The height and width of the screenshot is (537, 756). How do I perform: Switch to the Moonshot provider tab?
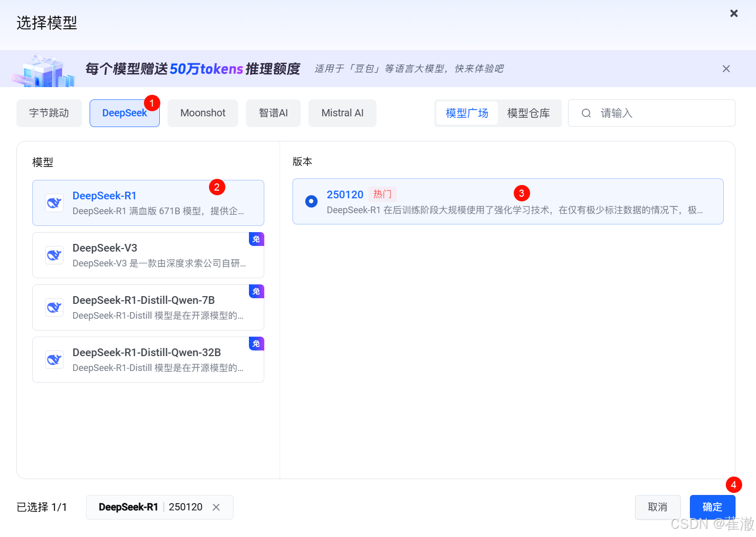click(203, 113)
